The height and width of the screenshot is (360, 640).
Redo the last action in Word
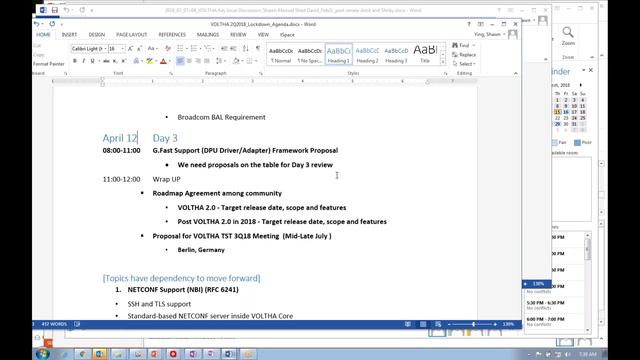pyautogui.click(x=52, y=24)
